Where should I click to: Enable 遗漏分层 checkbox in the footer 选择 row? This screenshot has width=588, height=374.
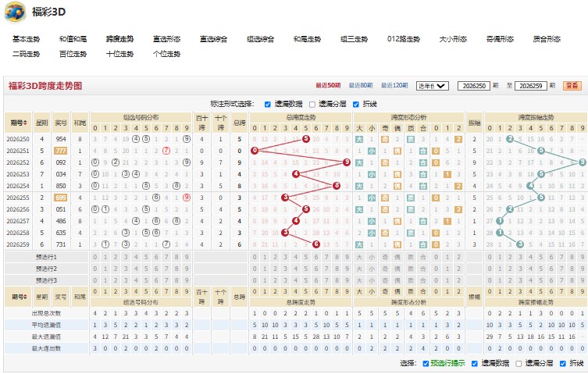pos(519,364)
